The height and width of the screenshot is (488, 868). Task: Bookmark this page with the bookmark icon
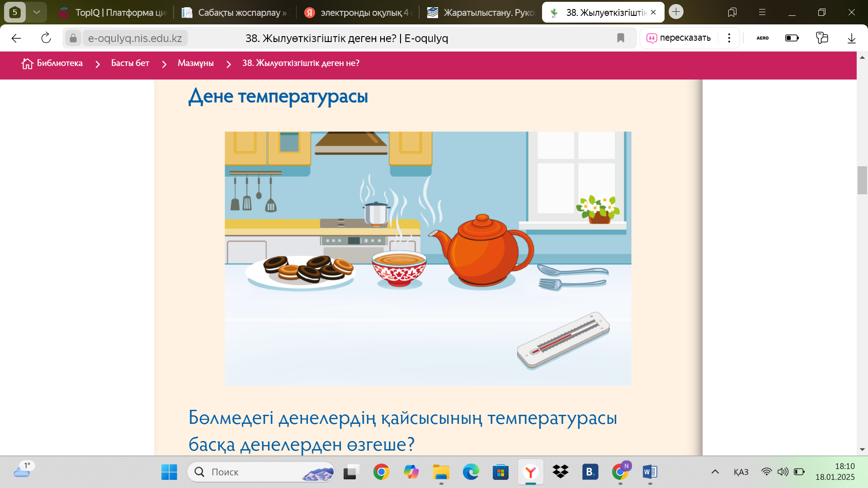621,38
